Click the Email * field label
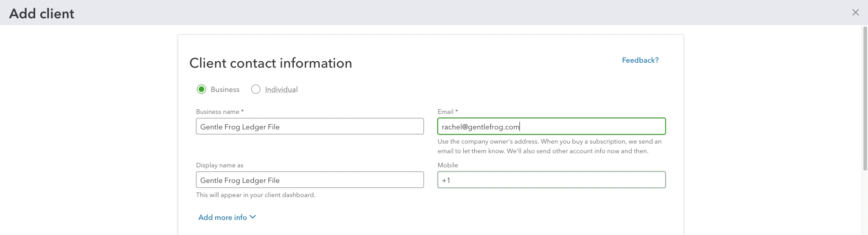This screenshot has height=235, width=868. (x=448, y=112)
